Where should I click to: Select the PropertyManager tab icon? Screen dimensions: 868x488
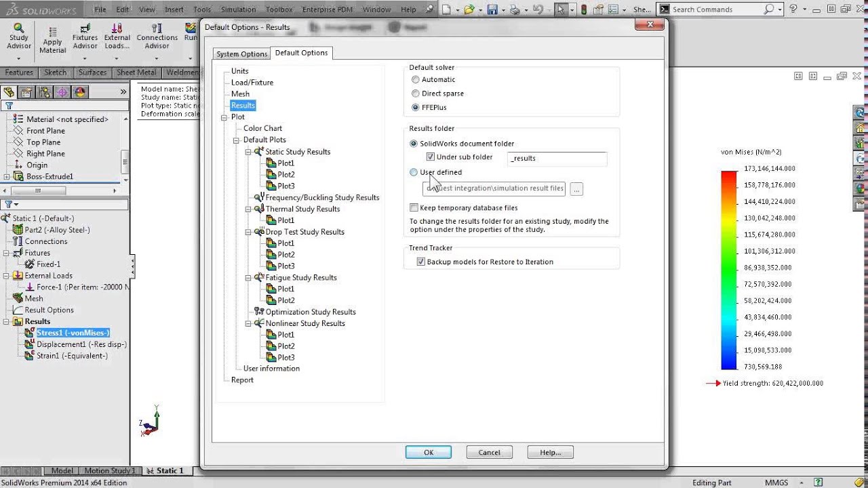point(26,92)
